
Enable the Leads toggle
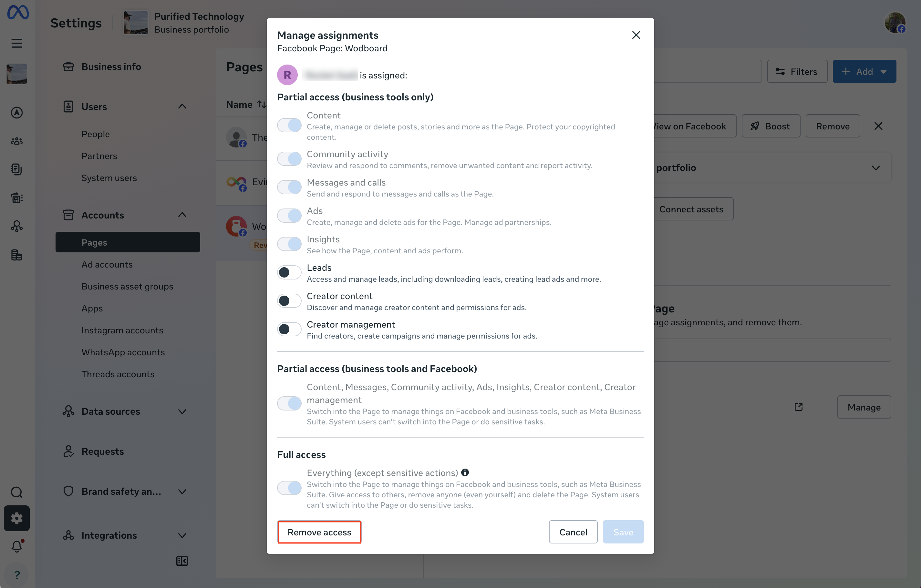tap(289, 272)
